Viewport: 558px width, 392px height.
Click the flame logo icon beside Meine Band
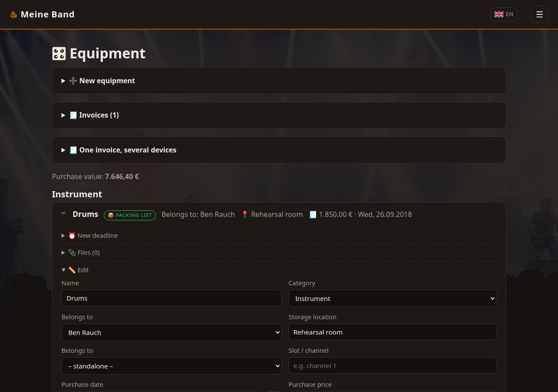(14, 14)
